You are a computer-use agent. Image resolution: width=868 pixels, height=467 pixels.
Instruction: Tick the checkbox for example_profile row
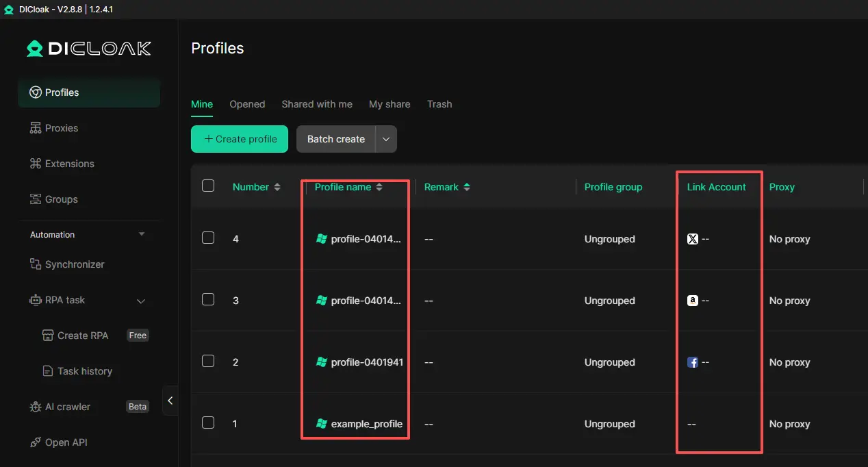tap(208, 422)
